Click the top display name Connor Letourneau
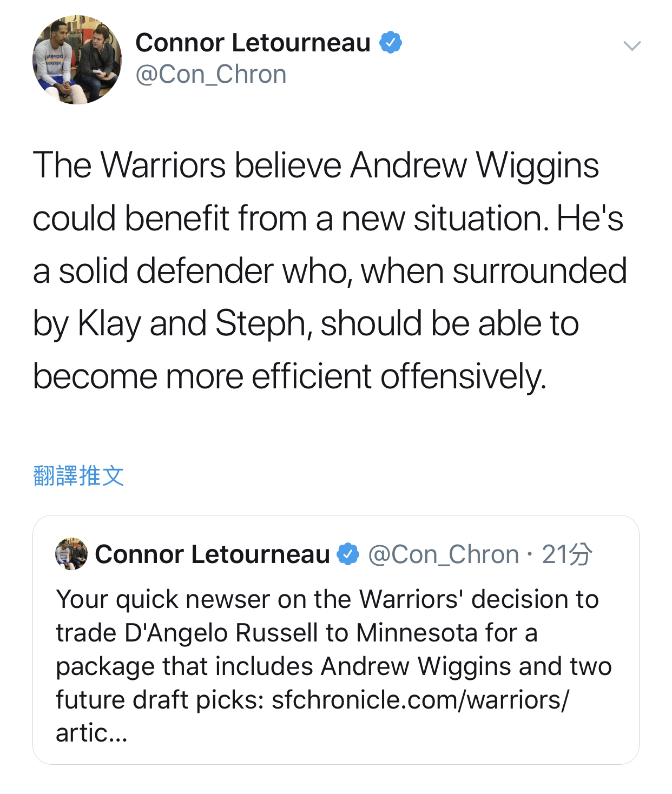Image resolution: width=672 pixels, height=794 pixels. click(253, 42)
